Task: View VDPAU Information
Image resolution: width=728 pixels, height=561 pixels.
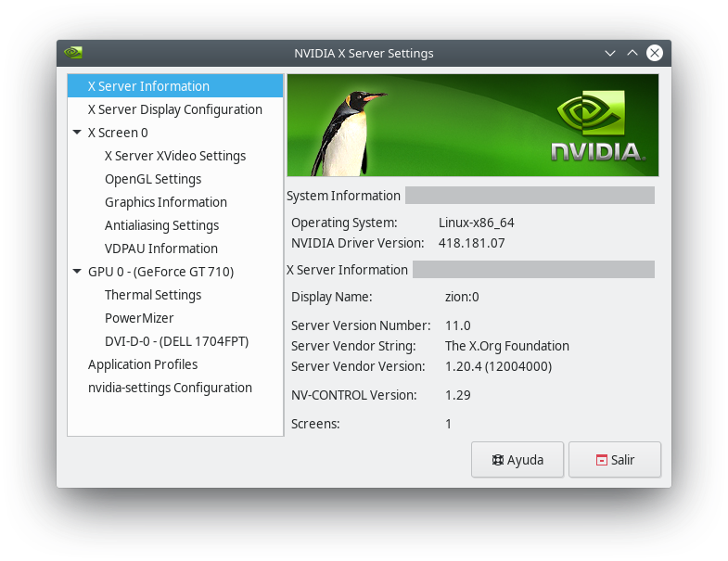Action: [175, 249]
